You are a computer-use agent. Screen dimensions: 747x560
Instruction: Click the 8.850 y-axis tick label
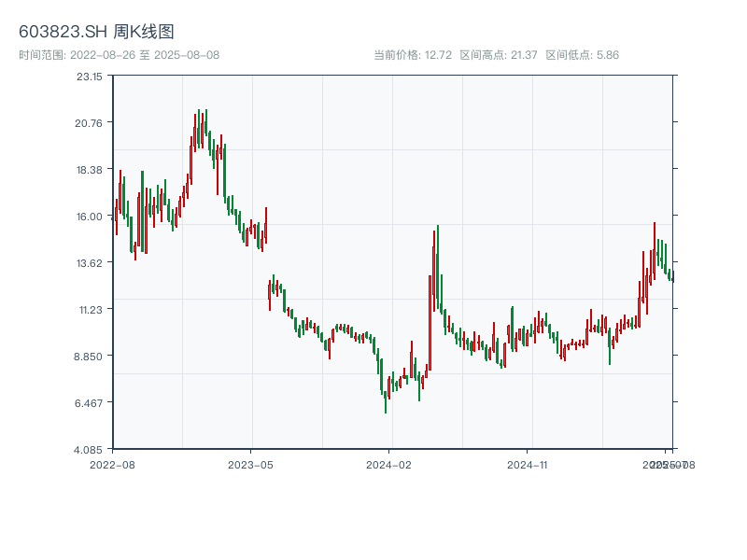click(x=90, y=357)
